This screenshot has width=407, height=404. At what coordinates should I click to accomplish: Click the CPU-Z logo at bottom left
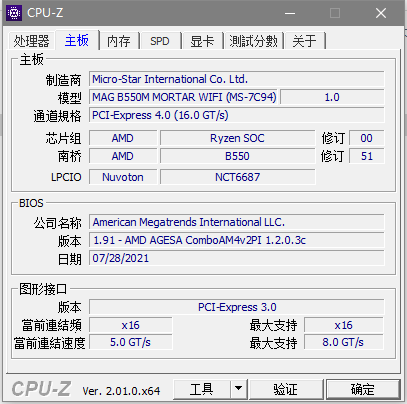click(41, 389)
